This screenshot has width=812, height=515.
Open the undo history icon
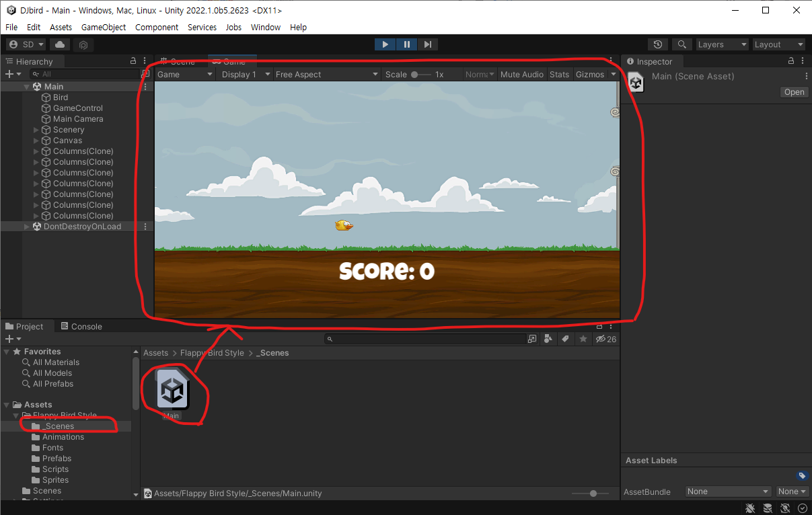[658, 44]
